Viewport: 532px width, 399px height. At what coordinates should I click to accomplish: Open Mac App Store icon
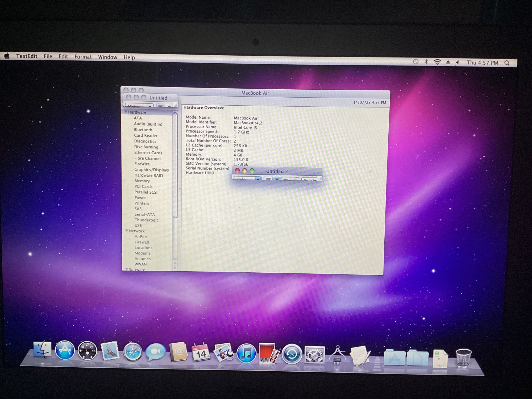[x=65, y=350]
